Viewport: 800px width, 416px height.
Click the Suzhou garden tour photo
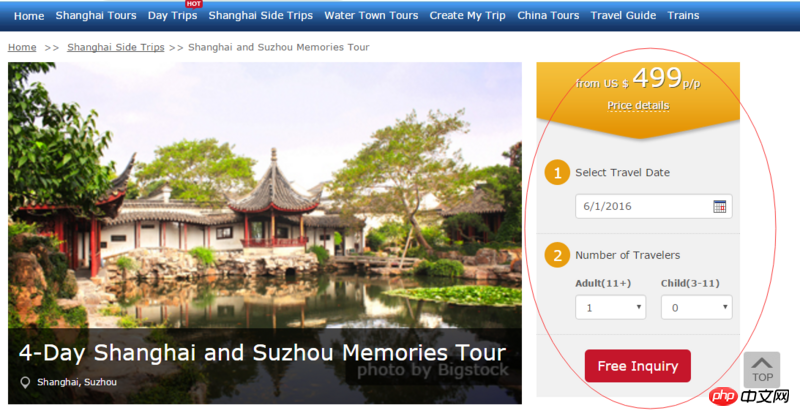(x=265, y=204)
